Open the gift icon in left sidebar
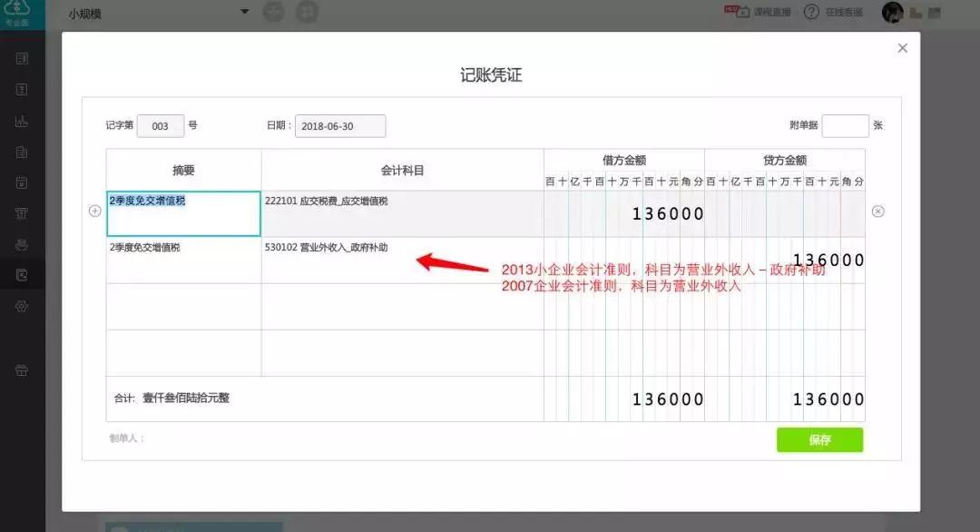980x532 pixels. (22, 370)
